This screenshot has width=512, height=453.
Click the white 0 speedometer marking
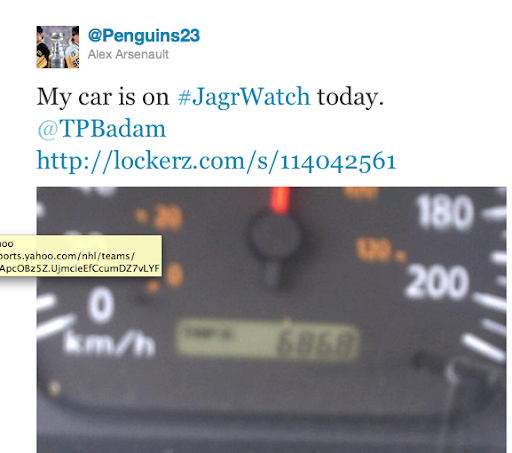[101, 305]
